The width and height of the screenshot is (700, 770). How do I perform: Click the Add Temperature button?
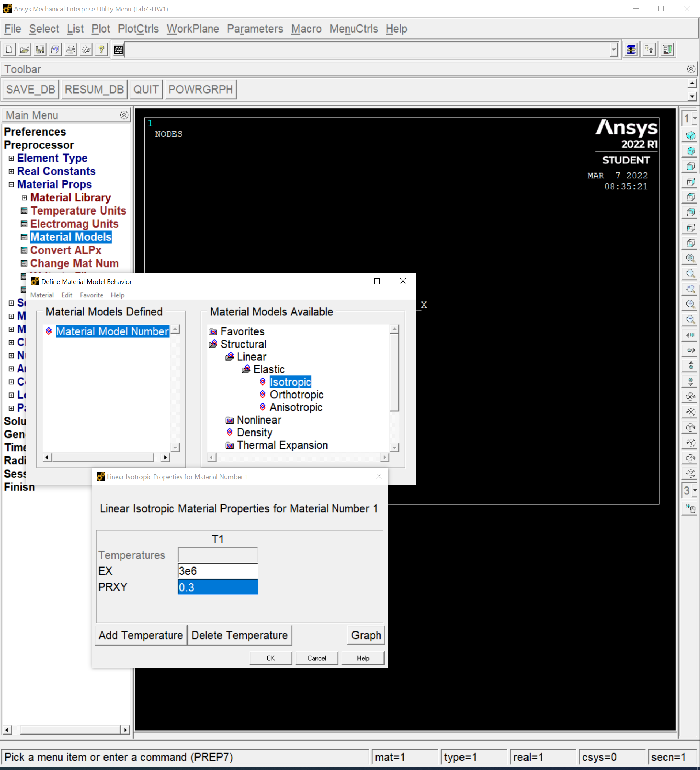(x=141, y=635)
